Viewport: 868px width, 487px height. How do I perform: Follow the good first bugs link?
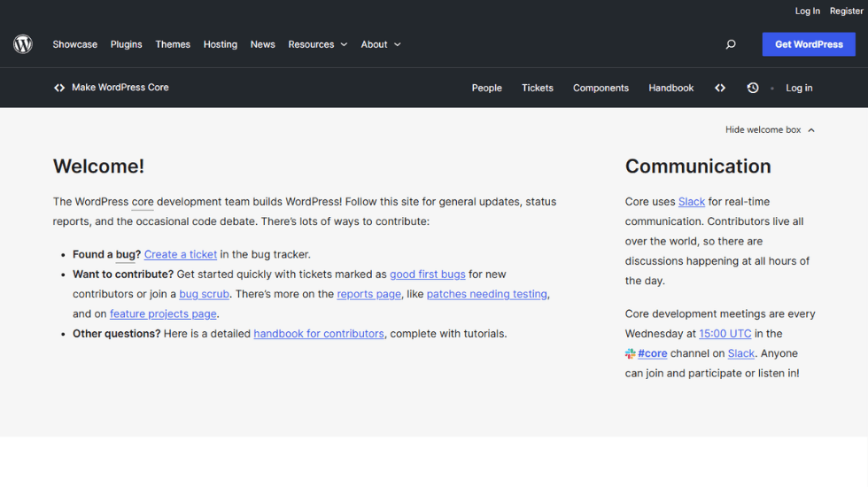pyautogui.click(x=427, y=274)
